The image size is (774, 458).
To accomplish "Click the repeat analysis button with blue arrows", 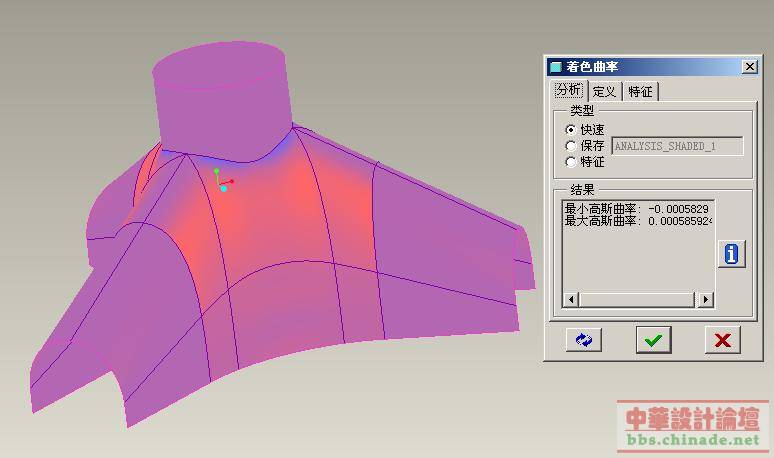I will (583, 340).
